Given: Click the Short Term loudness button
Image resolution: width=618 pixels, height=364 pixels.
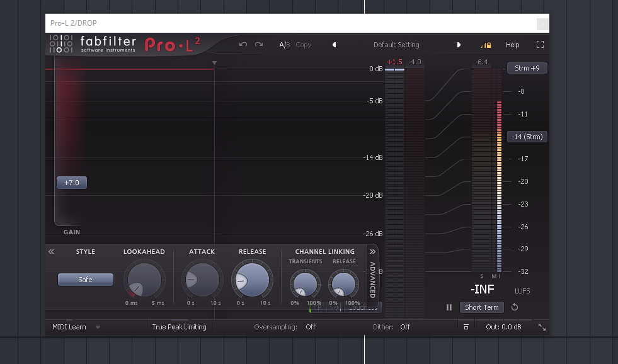Looking at the screenshot, I should 482,307.
